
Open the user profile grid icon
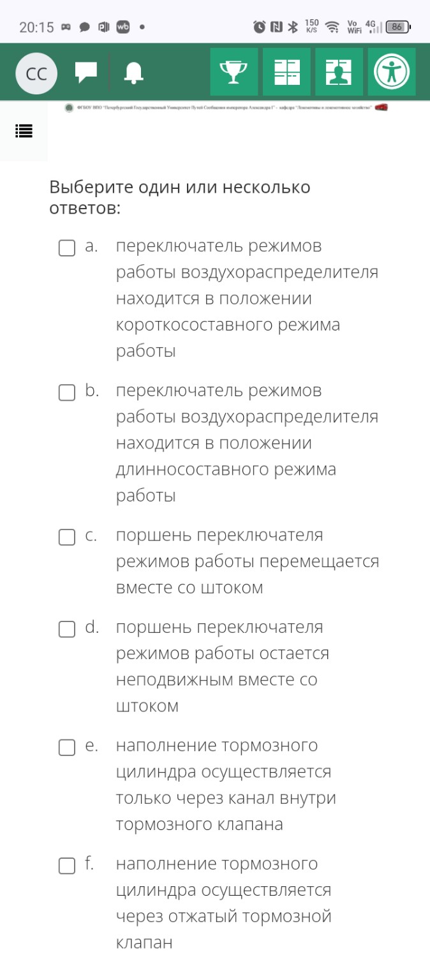[x=339, y=71]
